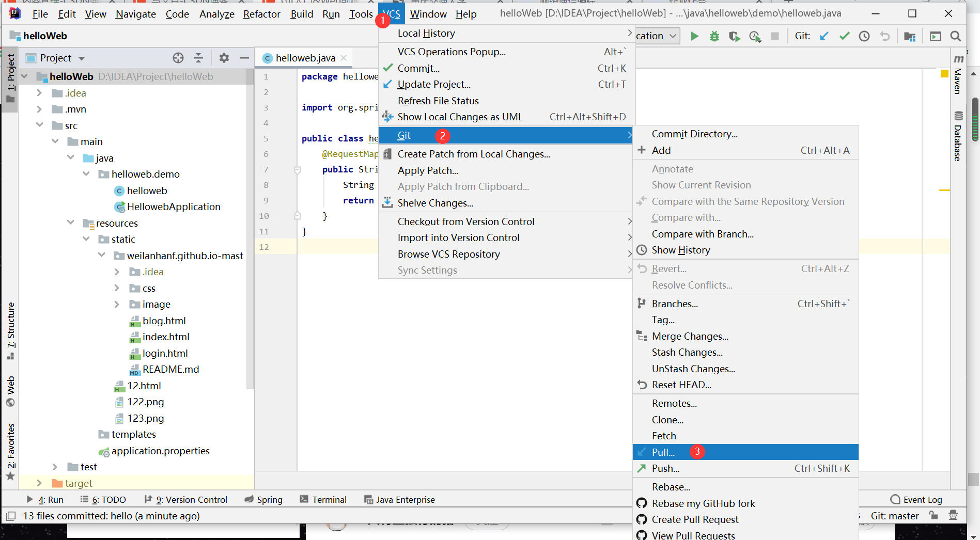
Task: Open the File menu
Action: pyautogui.click(x=40, y=14)
